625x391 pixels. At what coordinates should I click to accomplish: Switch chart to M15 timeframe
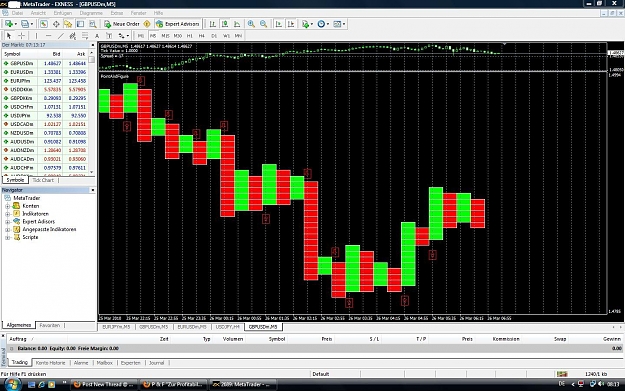pos(165,36)
